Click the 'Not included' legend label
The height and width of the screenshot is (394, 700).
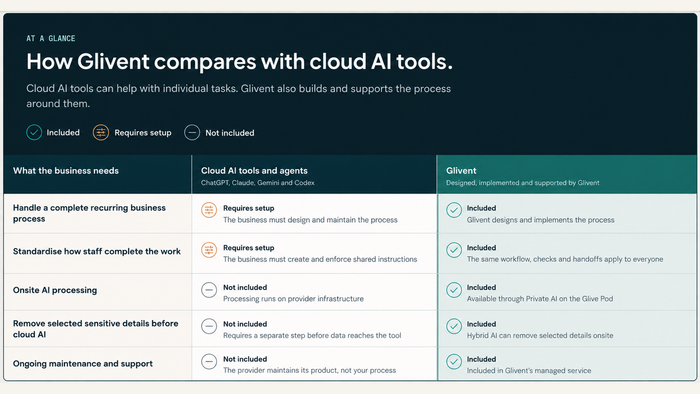[x=230, y=133]
